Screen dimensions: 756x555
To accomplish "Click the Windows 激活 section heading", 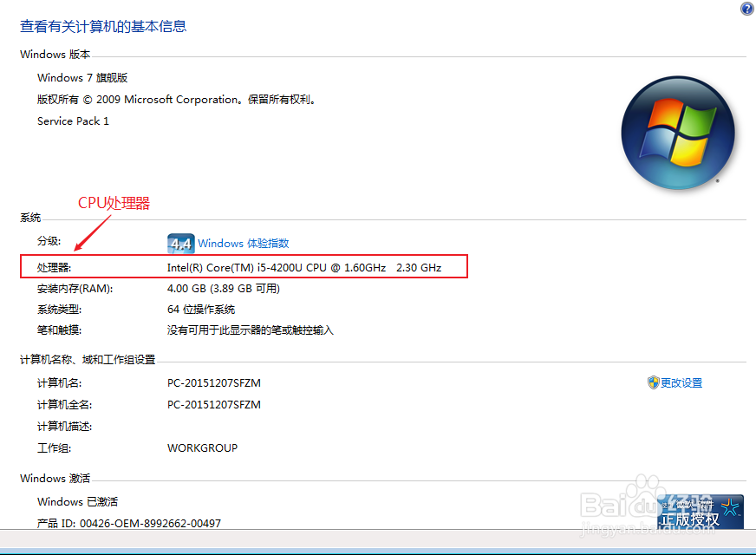I will coord(55,479).
